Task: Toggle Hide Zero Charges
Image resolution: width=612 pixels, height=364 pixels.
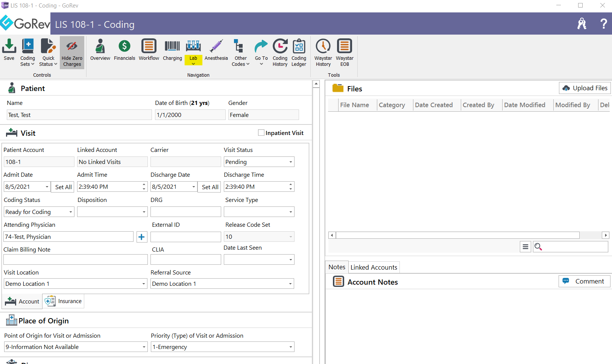Action: [x=72, y=53]
